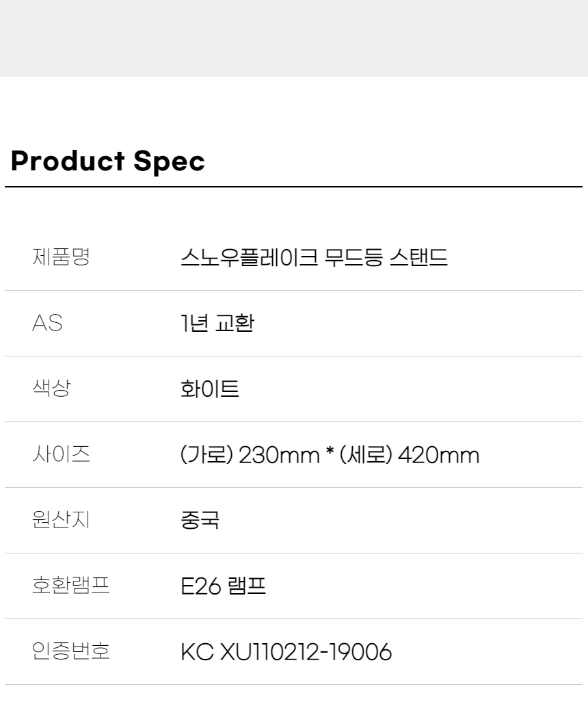Click the 화이트 color value
Viewport: 588px width, 704px height.
pos(209,389)
